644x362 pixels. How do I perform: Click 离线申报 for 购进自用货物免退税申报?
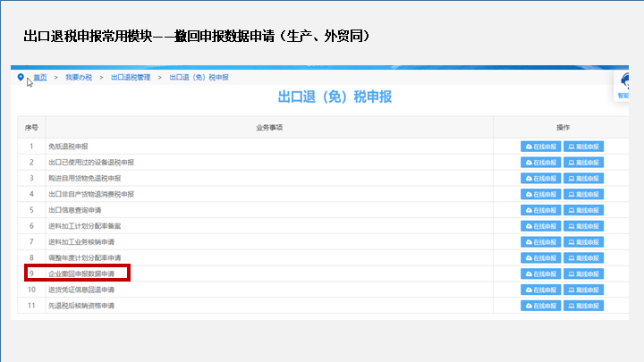click(583, 179)
